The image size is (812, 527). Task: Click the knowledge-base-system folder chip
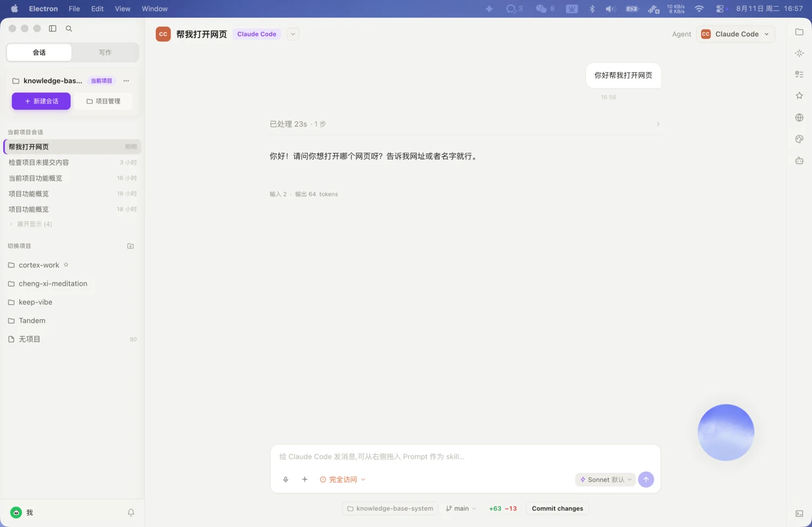pyautogui.click(x=390, y=509)
